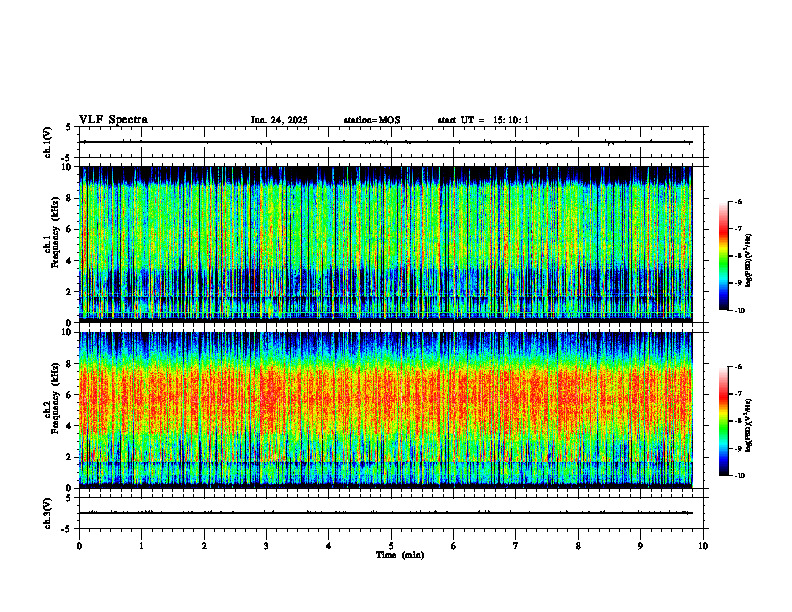Select the date text "Jan. 24, 2025"
This screenshot has width=792, height=612.
[279, 120]
